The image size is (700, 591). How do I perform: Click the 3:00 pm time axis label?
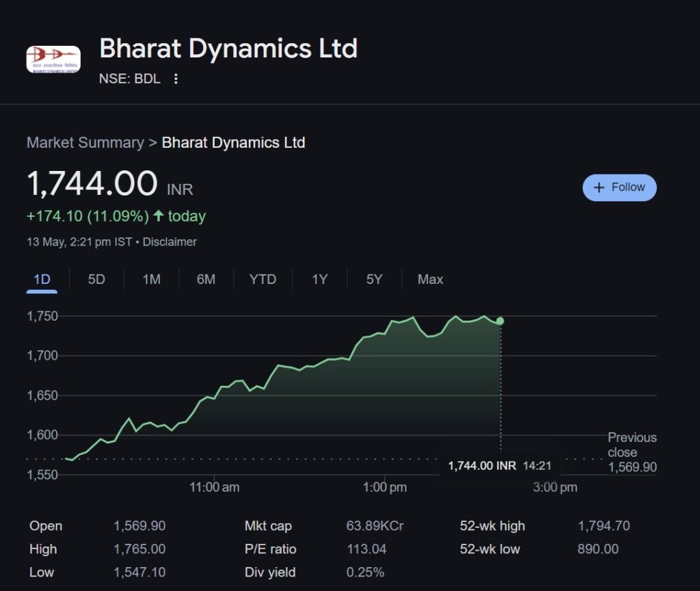[555, 487]
